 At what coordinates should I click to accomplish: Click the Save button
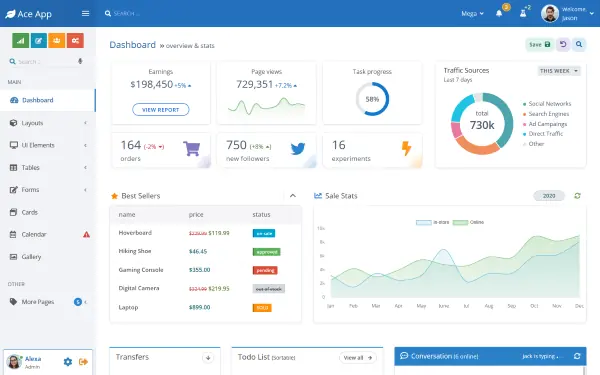pyautogui.click(x=540, y=44)
